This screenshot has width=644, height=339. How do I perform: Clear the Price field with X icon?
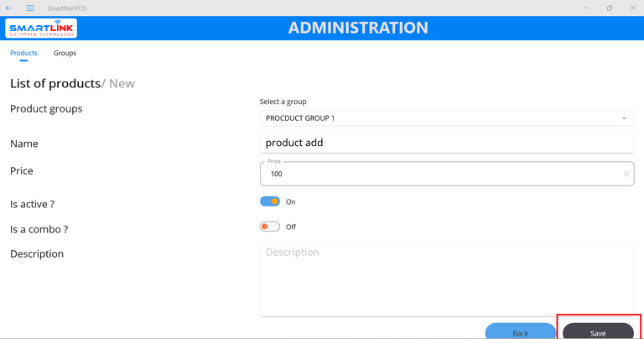tap(626, 175)
